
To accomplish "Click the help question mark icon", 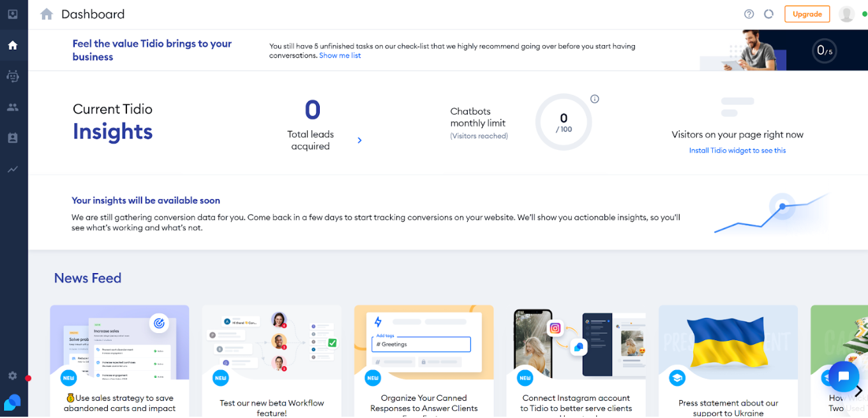I will click(x=749, y=14).
